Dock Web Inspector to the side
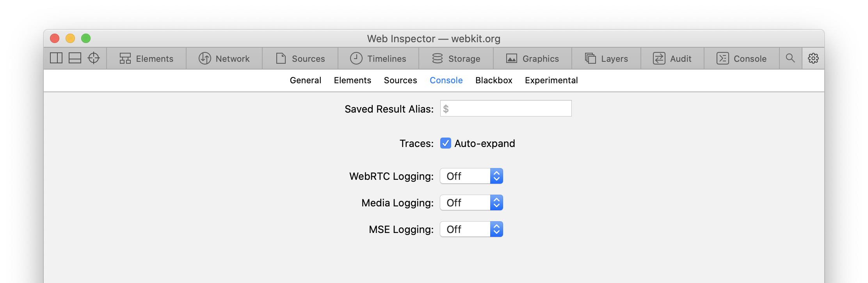Screen dimensions: 868x283 coord(56,58)
